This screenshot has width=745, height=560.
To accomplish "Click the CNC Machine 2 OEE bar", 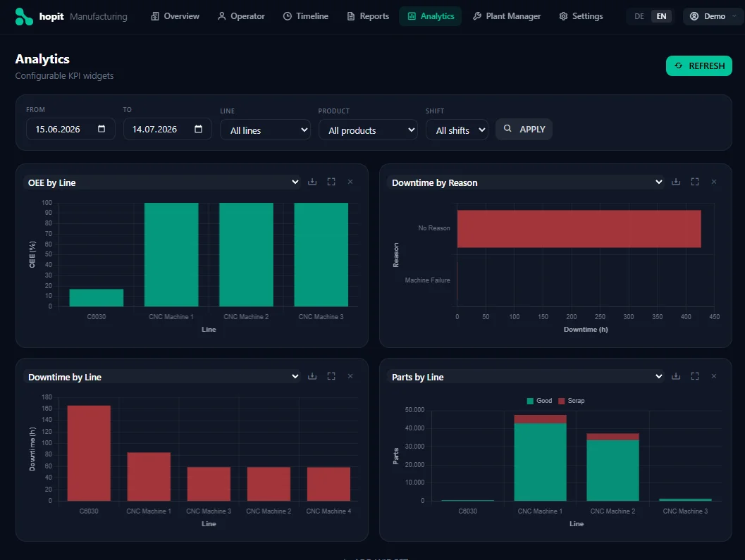I will tap(246, 254).
